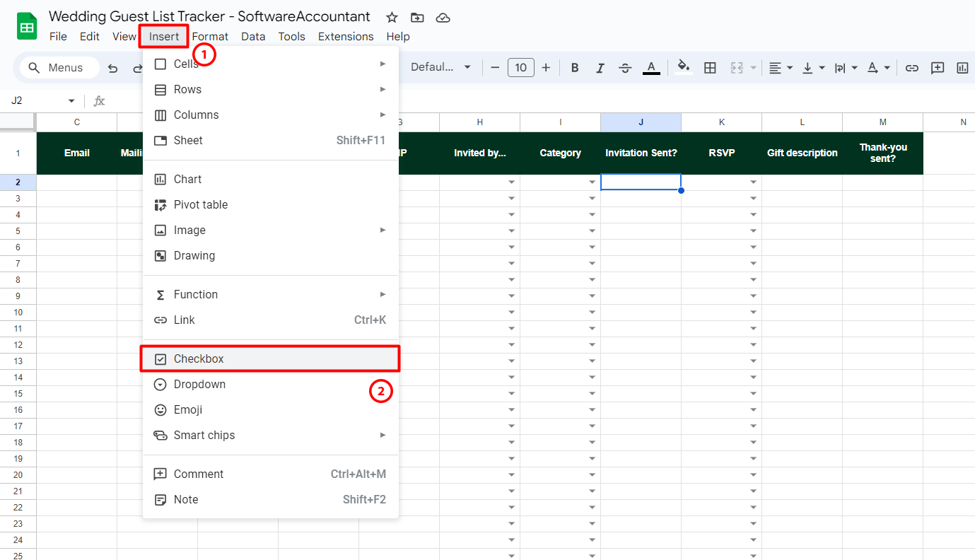Click the move to folder icon

(x=417, y=18)
